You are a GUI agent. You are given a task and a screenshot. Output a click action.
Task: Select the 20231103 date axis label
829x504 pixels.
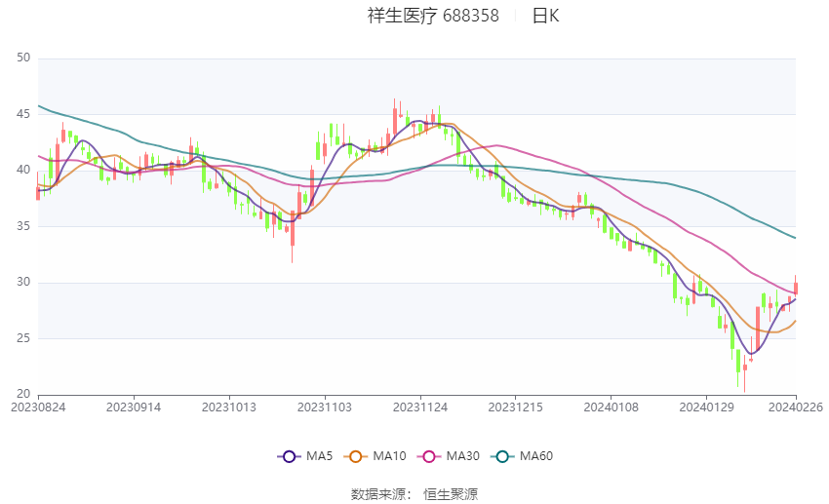click(x=325, y=407)
